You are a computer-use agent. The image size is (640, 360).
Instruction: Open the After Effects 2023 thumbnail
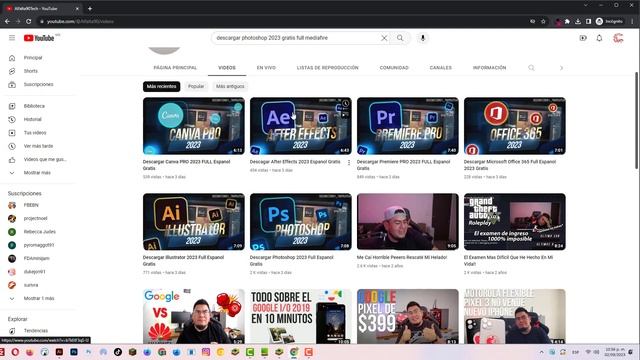(x=301, y=126)
